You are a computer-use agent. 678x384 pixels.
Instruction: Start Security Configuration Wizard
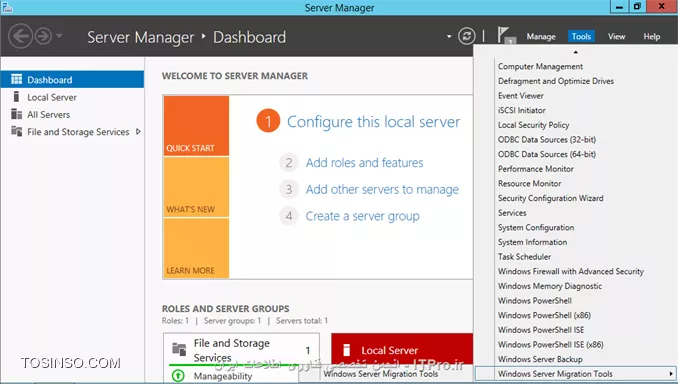click(x=550, y=198)
